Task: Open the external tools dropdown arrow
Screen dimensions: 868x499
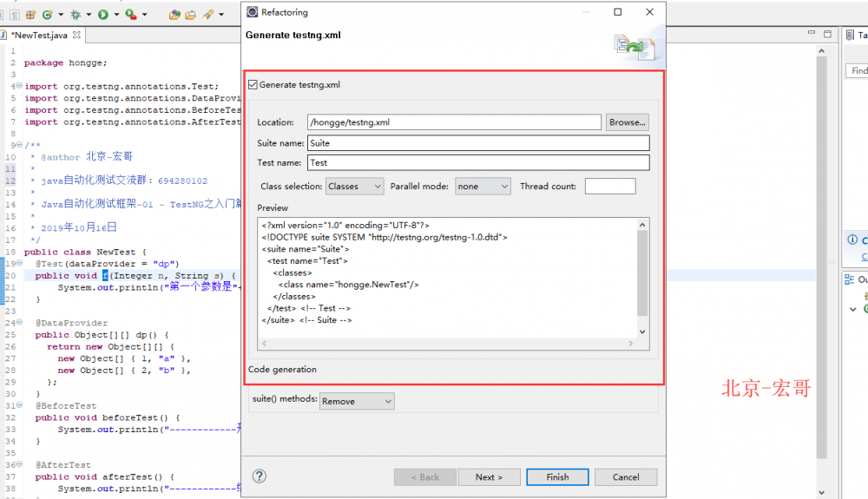Action: [144, 15]
